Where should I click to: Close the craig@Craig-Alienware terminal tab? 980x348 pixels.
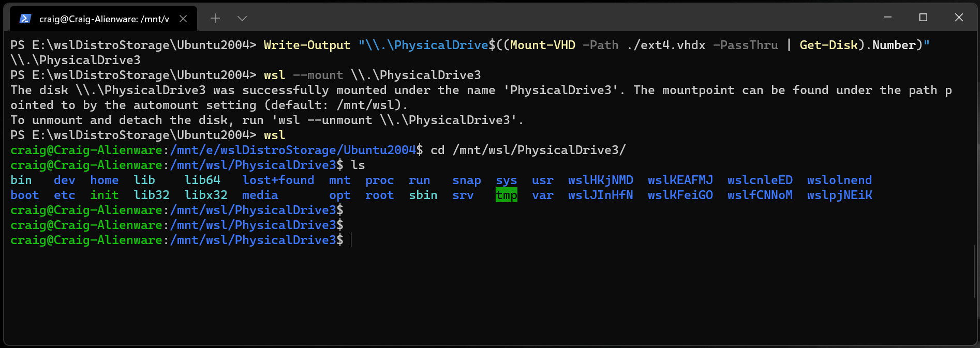183,19
